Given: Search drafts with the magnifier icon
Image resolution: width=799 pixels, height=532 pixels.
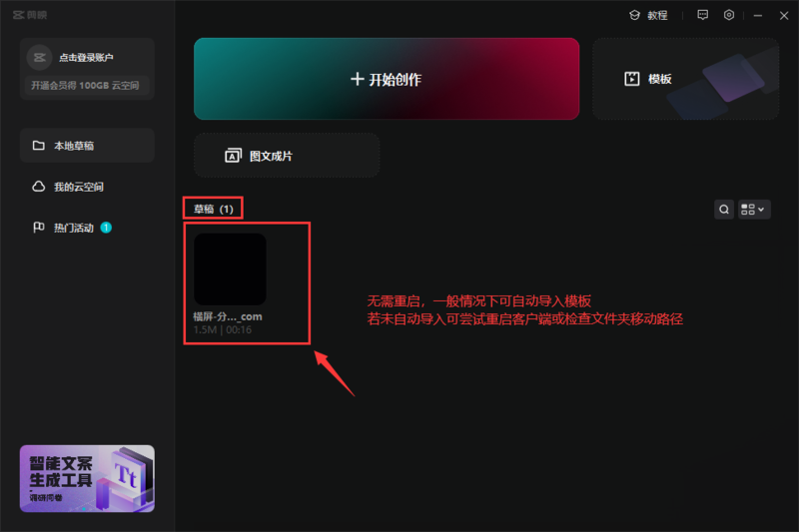Looking at the screenshot, I should pyautogui.click(x=724, y=210).
